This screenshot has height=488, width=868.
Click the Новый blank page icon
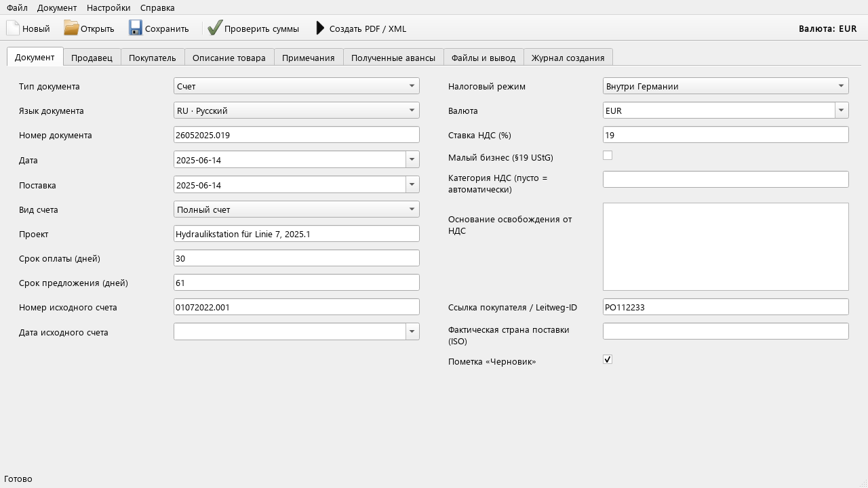point(12,28)
